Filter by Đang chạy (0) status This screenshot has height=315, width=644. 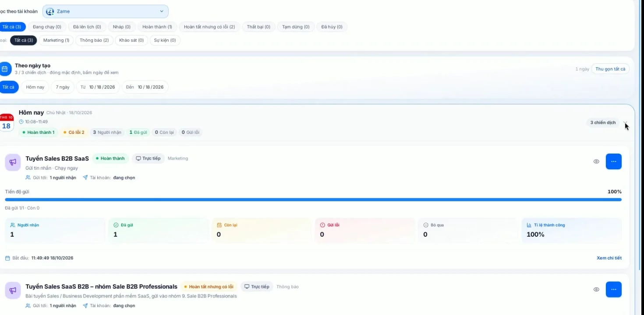(47, 27)
